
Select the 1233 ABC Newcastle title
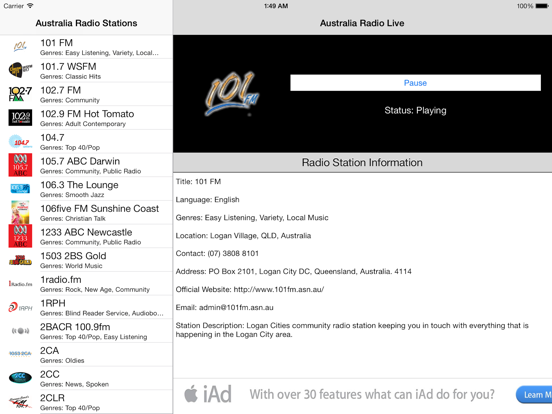(86, 232)
